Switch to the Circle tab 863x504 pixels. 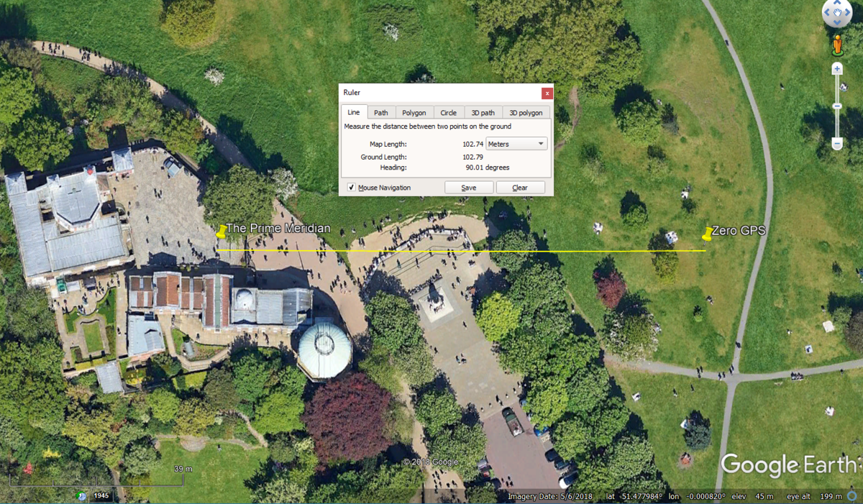[449, 112]
